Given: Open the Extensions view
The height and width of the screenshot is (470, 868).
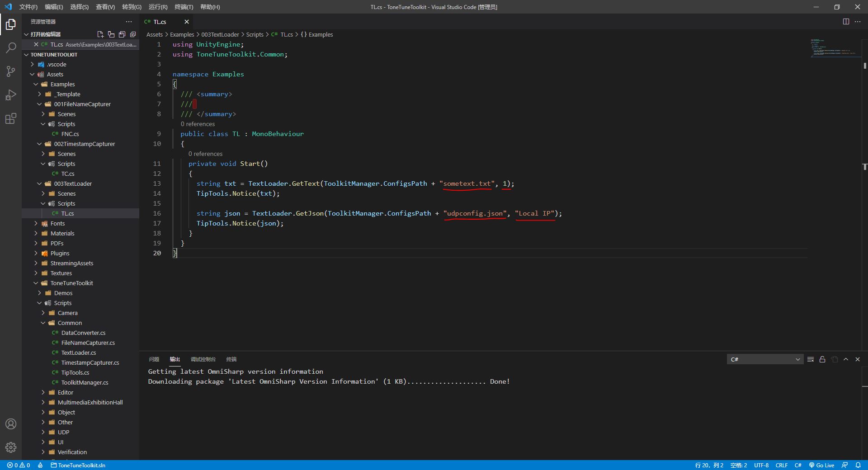Looking at the screenshot, I should (x=11, y=119).
